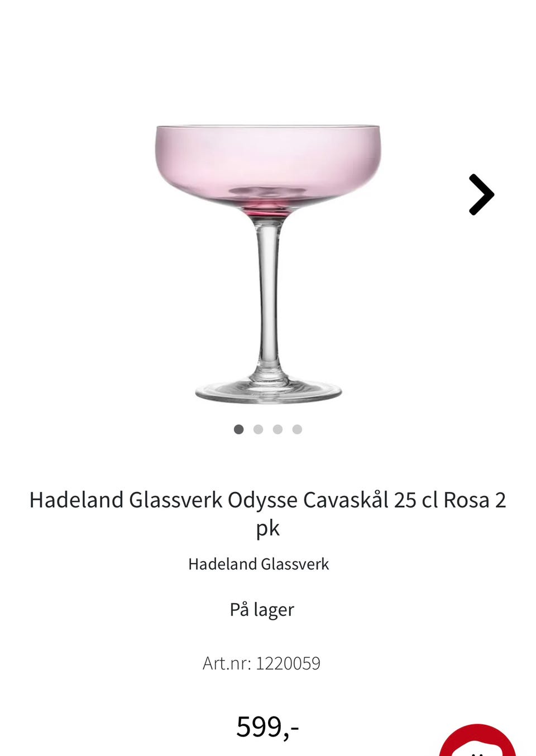
Task: Tap "25 cl Rosa 2" in the title
Action: (x=450, y=500)
